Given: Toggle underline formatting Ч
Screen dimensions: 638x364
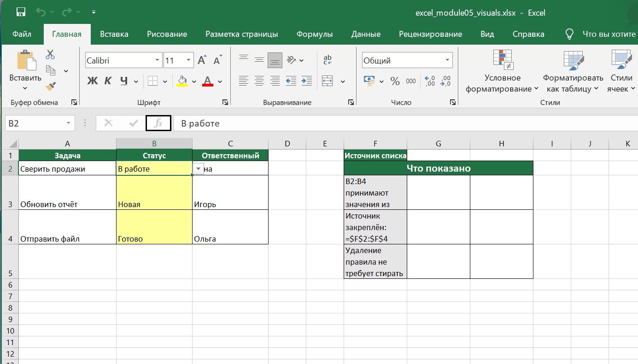Looking at the screenshot, I should click(x=123, y=81).
